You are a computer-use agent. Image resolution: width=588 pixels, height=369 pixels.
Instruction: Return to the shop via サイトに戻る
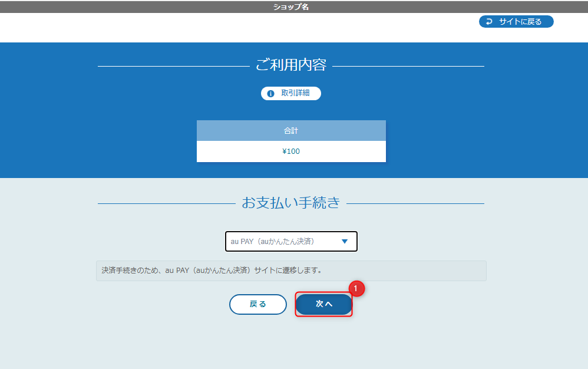[516, 21]
